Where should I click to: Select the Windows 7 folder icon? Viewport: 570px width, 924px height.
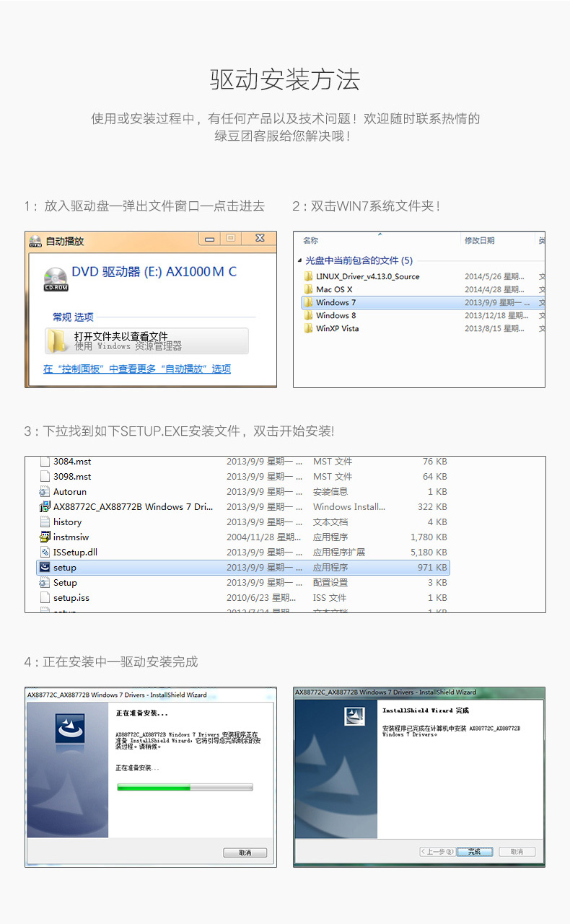(308, 302)
